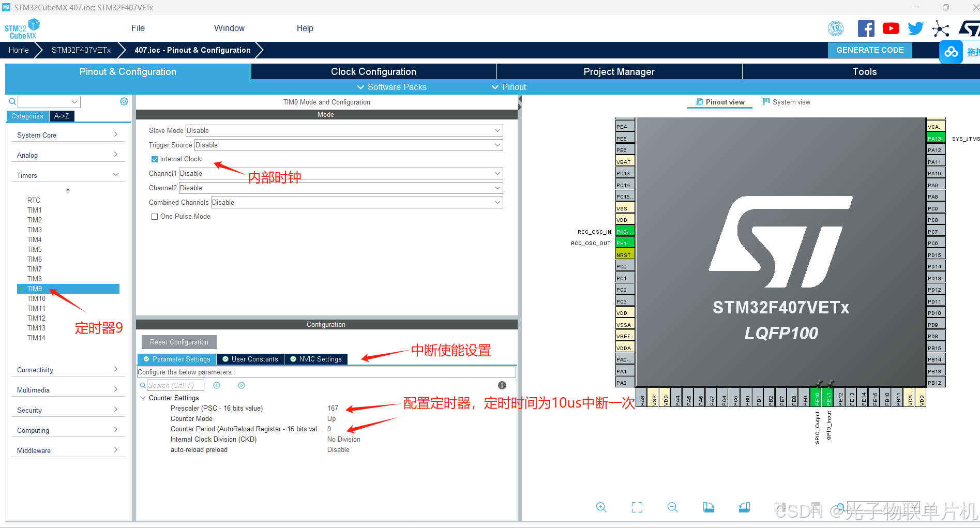
Task: Expand the System Core category
Action: (68, 135)
